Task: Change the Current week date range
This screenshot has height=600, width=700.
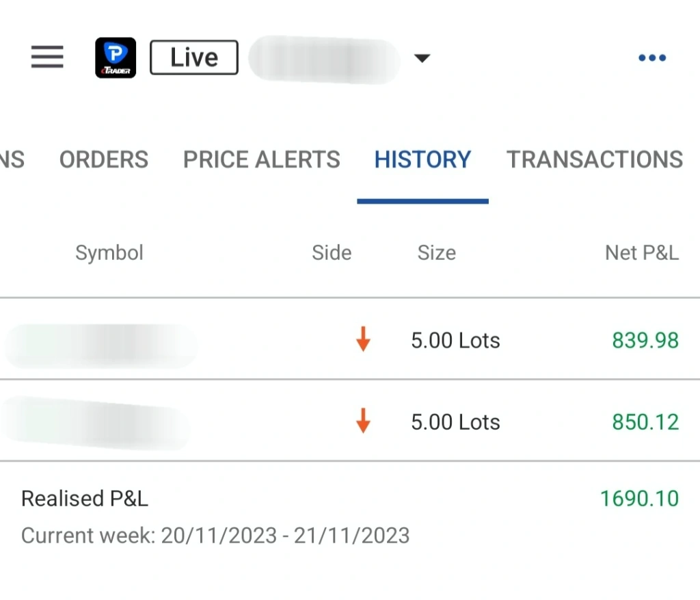Action: coord(215,535)
